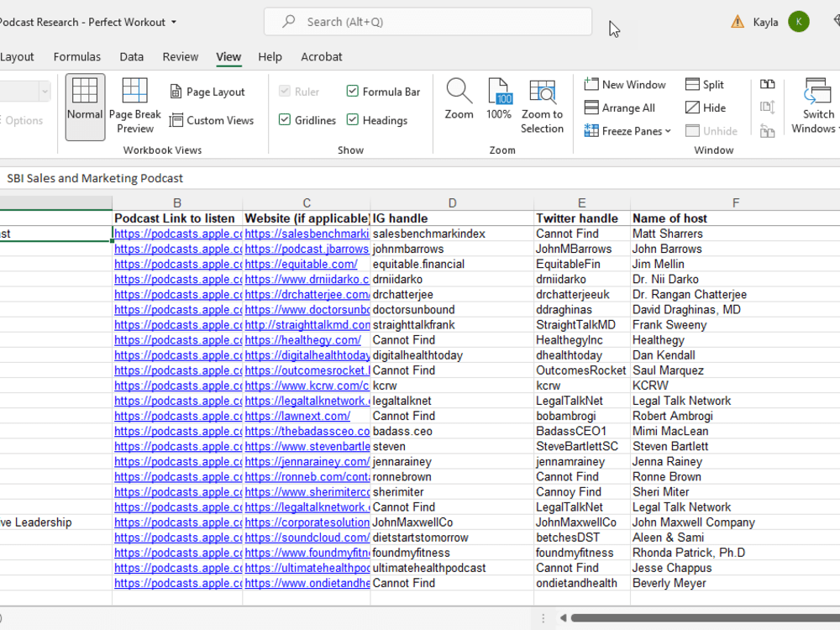
Task: Open Kayla's account avatar
Action: 799,22
